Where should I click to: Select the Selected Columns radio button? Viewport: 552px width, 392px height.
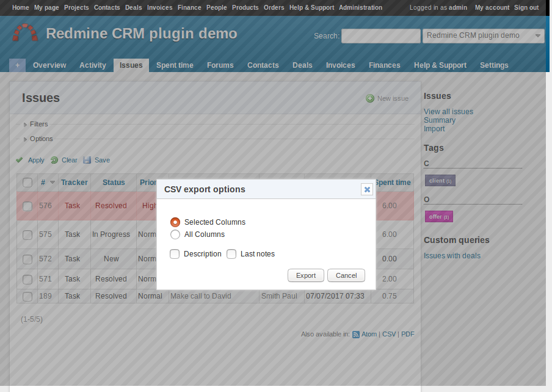tap(175, 222)
